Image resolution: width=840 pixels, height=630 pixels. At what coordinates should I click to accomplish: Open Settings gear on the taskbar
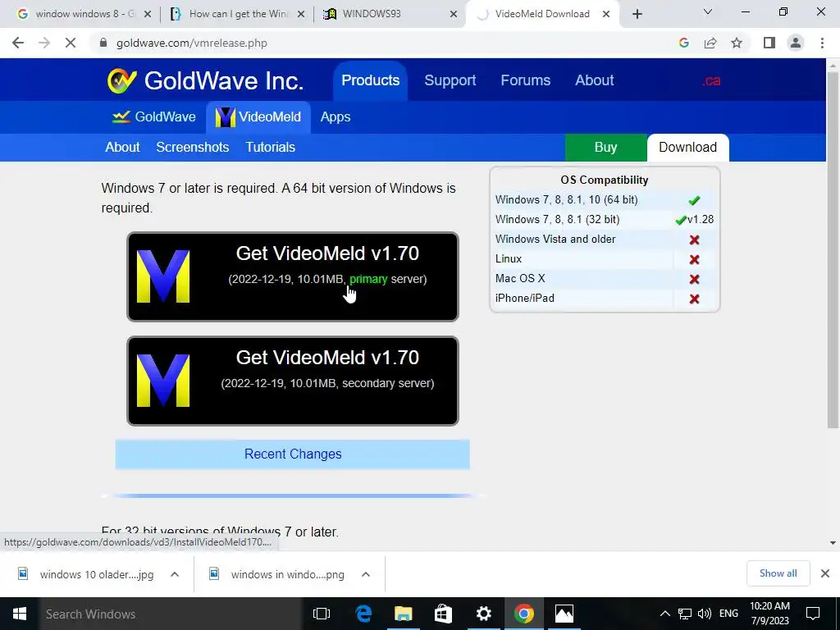484,614
